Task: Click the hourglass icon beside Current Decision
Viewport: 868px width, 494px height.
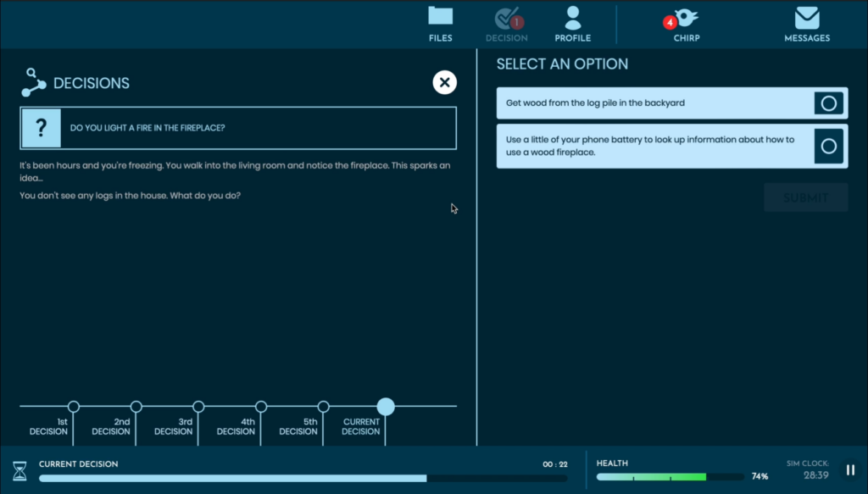Action: [20, 471]
